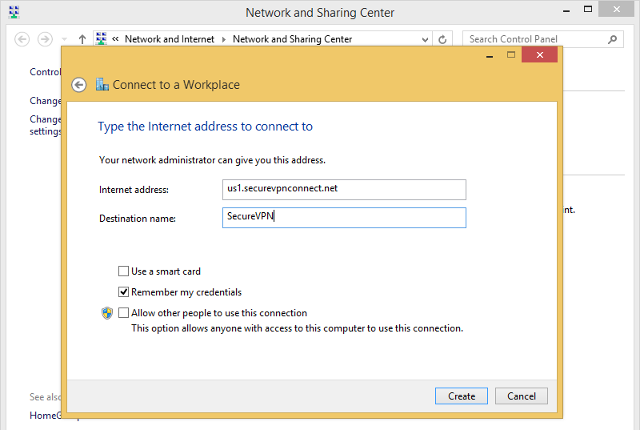Screen dimensions: 640x430
Task: Maximize the Network and Sharing Center window
Action: pyautogui.click(x=588, y=10)
